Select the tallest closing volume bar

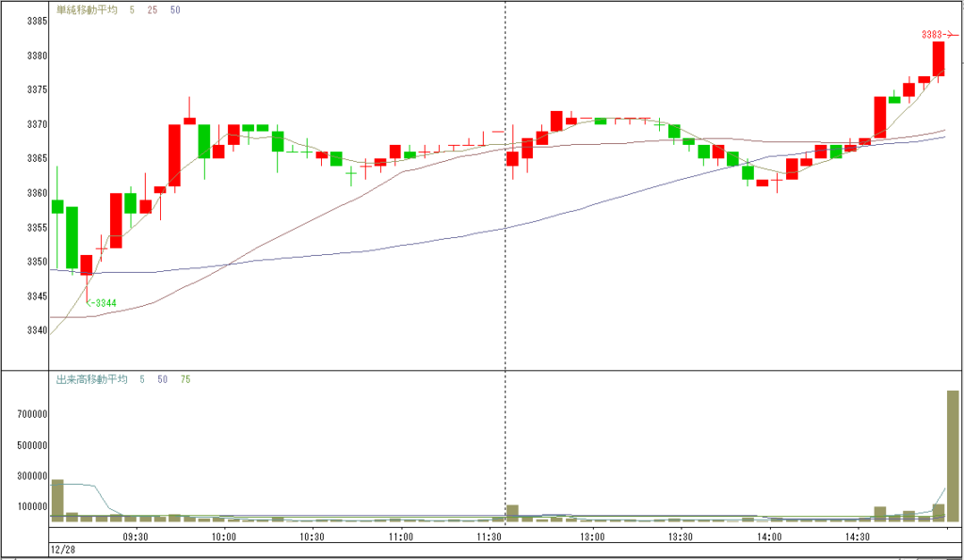pyautogui.click(x=953, y=456)
